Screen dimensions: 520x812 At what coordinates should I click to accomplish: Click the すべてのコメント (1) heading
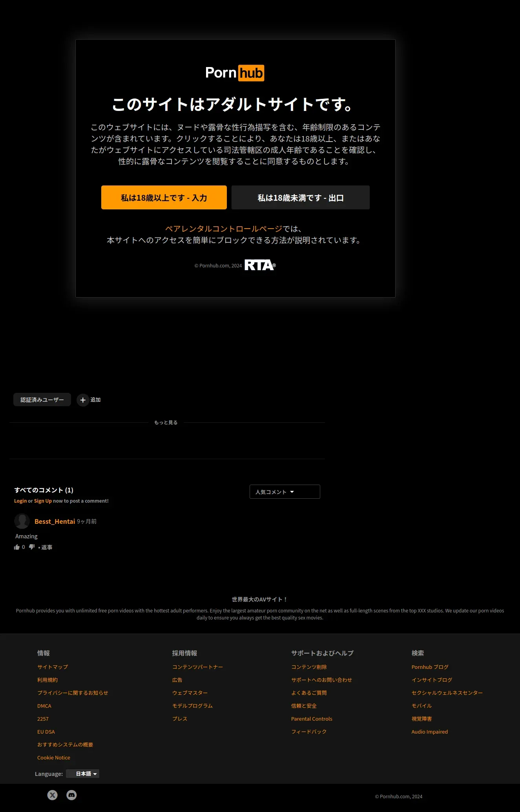pos(44,490)
